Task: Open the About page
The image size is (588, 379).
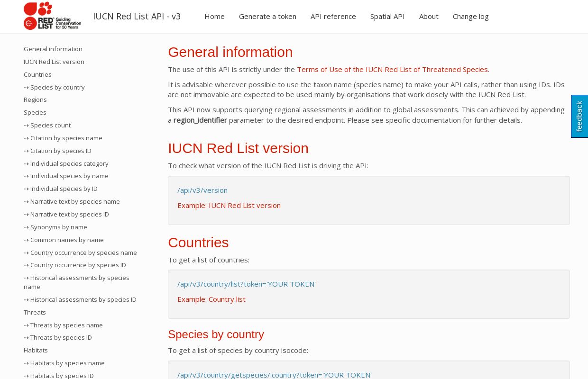Action: coord(429,17)
